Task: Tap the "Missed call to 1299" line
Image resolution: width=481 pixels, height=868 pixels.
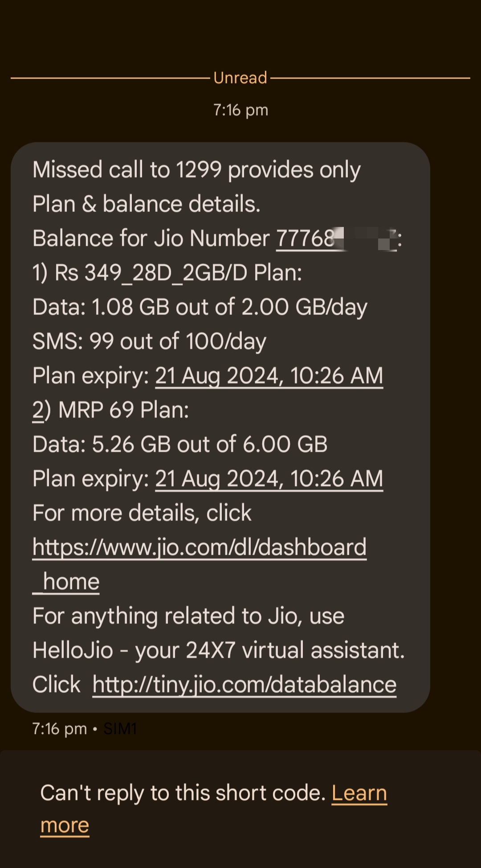Action: [x=196, y=170]
